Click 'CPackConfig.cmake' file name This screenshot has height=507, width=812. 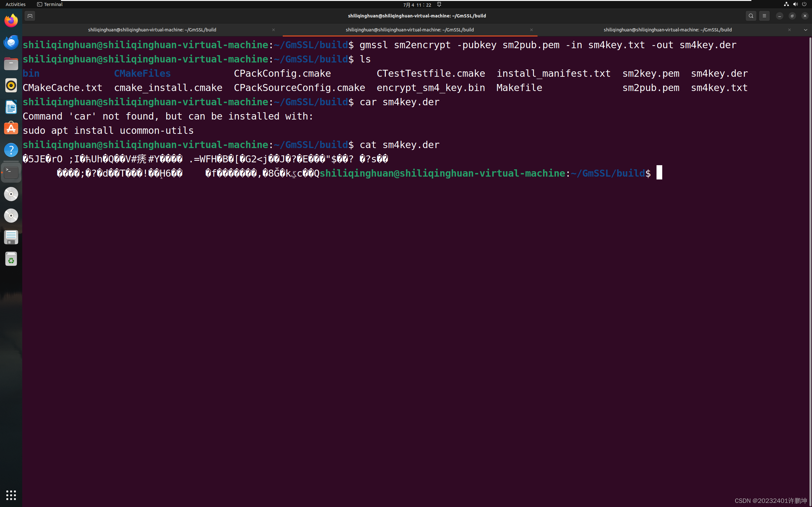[282, 74]
